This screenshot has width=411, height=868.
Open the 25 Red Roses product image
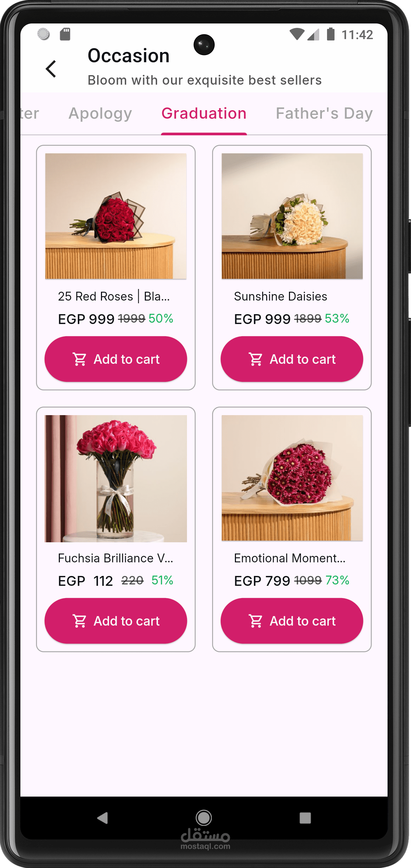(116, 216)
